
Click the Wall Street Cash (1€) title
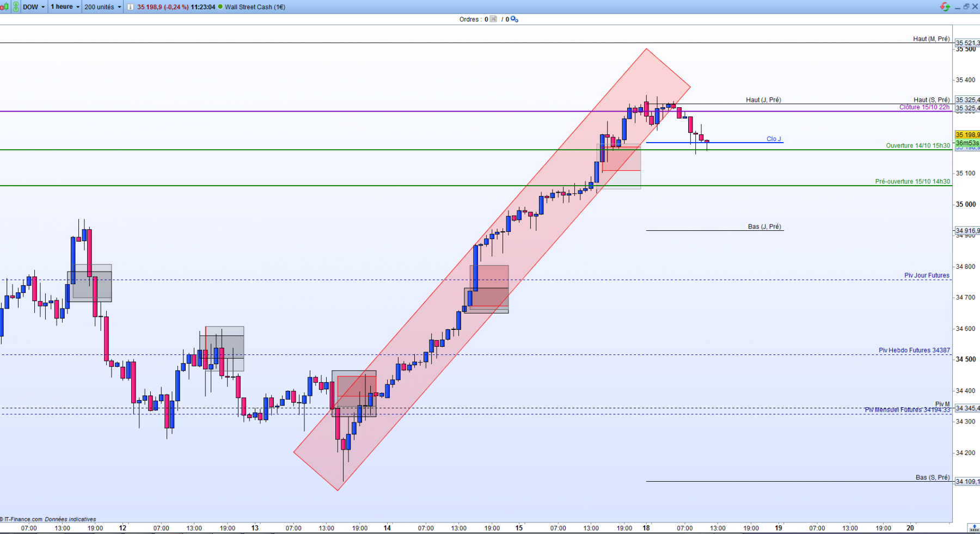tap(255, 7)
